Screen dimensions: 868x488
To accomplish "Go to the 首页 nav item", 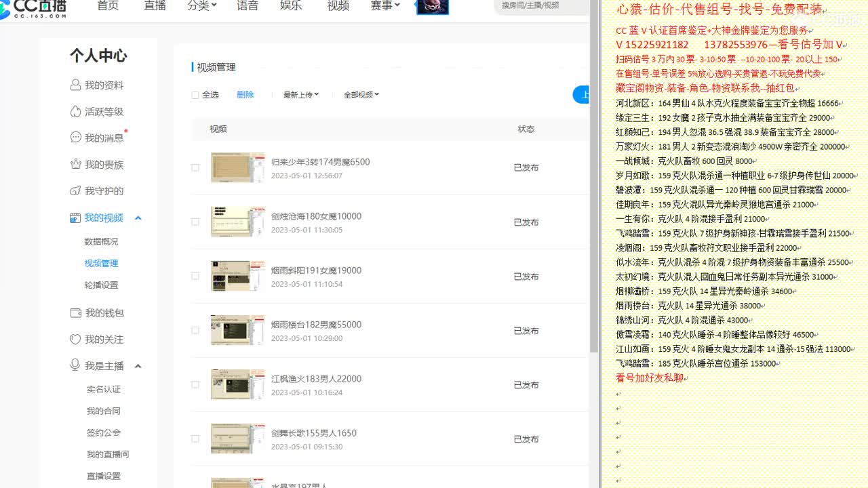I will click(x=108, y=5).
